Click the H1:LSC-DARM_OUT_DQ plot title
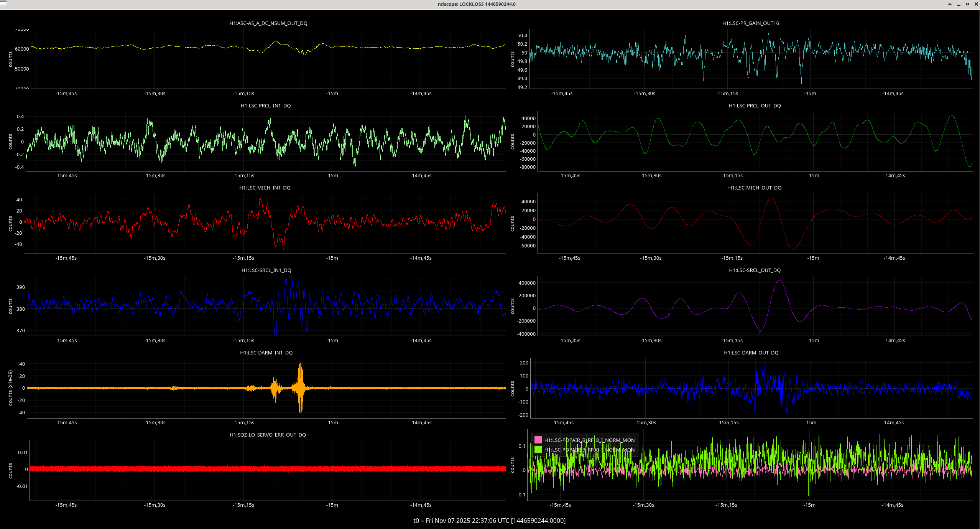The image size is (980, 529). pos(751,353)
